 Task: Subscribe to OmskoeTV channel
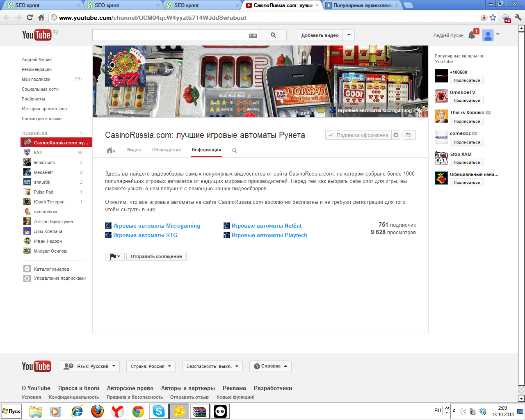click(467, 100)
